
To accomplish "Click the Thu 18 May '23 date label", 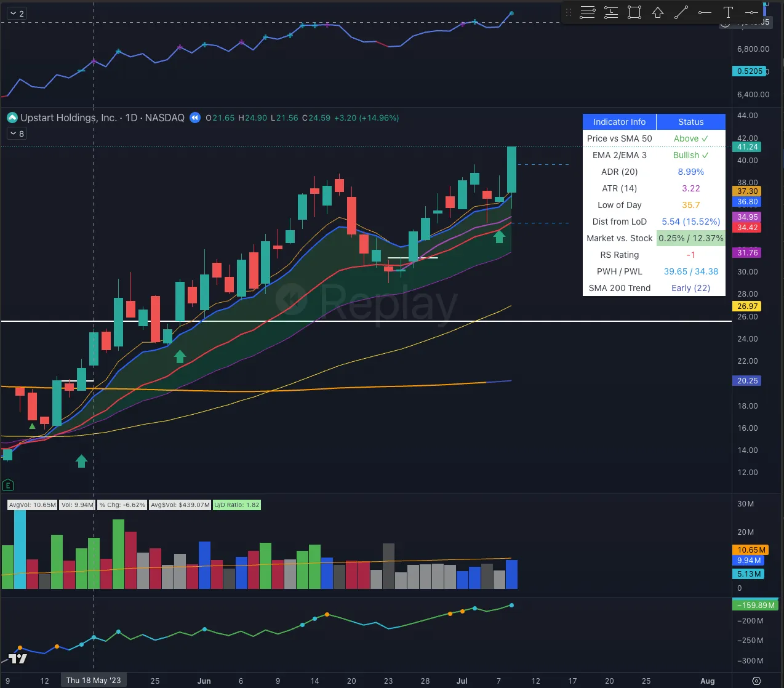I will point(94,680).
